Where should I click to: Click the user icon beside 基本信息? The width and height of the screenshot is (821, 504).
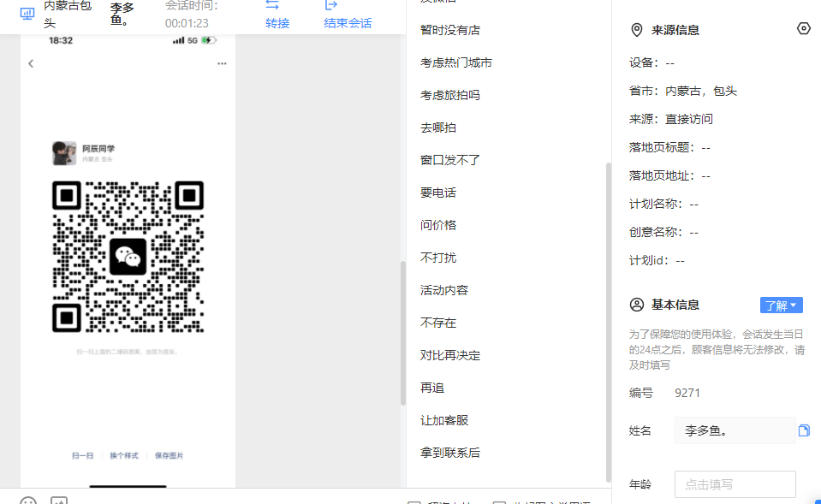(637, 305)
